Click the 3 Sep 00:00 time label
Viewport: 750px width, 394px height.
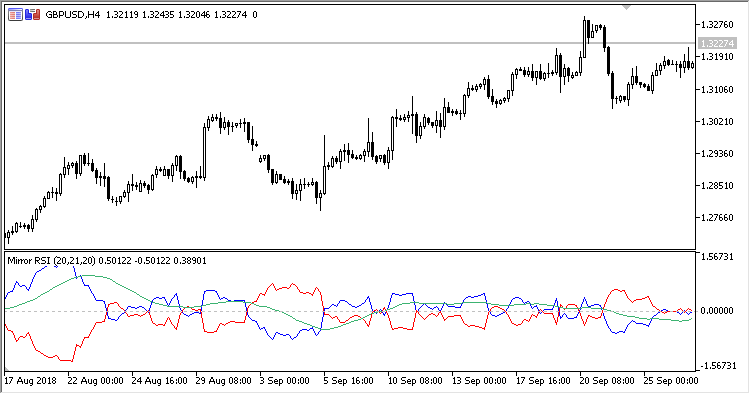coord(285,381)
